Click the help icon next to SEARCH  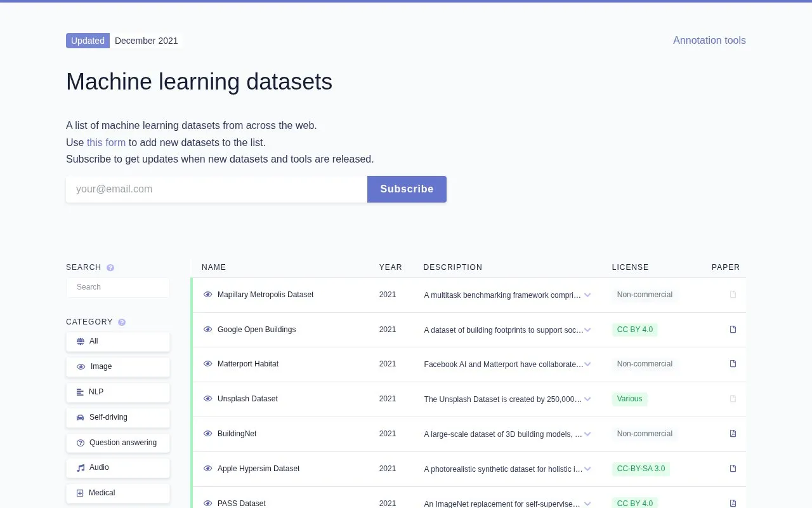click(110, 268)
